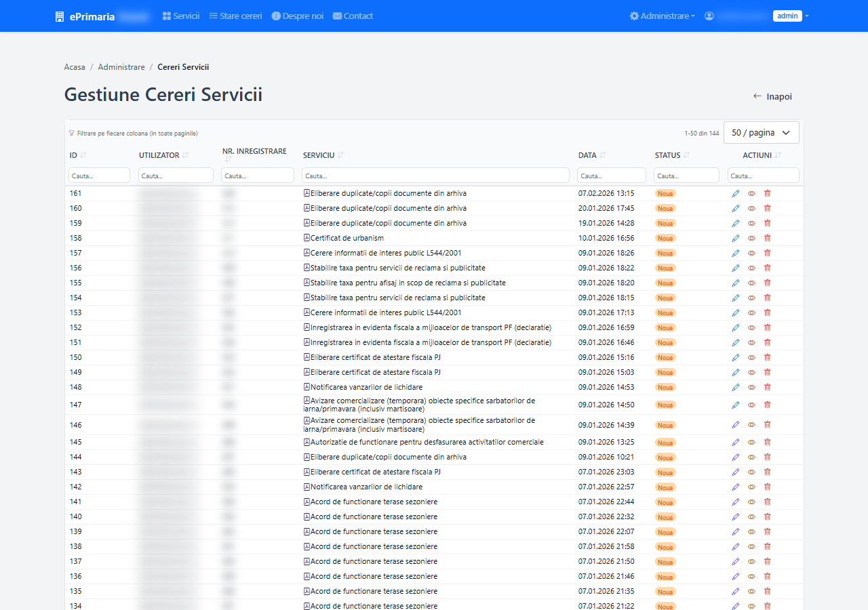
Task: Click the Status column search input
Action: [686, 176]
